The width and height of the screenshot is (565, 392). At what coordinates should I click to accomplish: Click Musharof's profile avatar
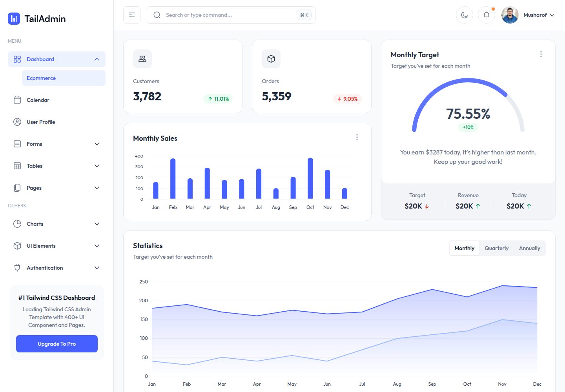pos(510,15)
